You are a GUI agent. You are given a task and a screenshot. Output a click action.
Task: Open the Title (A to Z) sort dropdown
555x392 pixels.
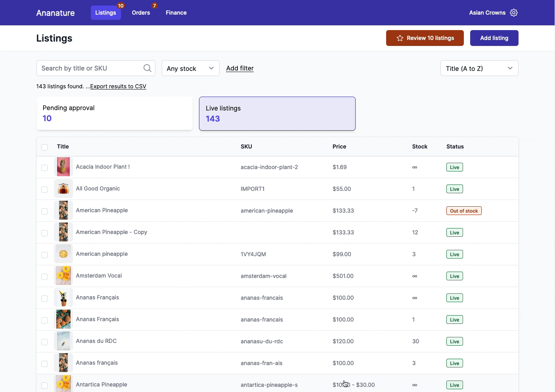click(479, 69)
